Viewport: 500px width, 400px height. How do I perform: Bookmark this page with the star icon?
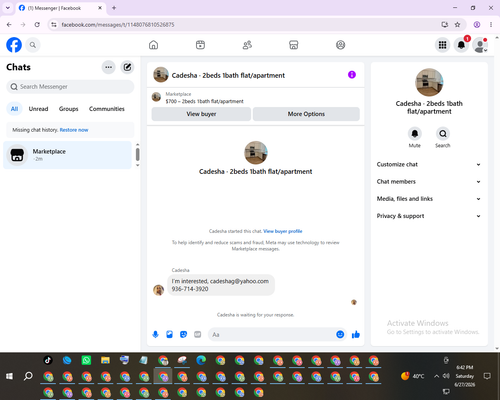tap(457, 25)
